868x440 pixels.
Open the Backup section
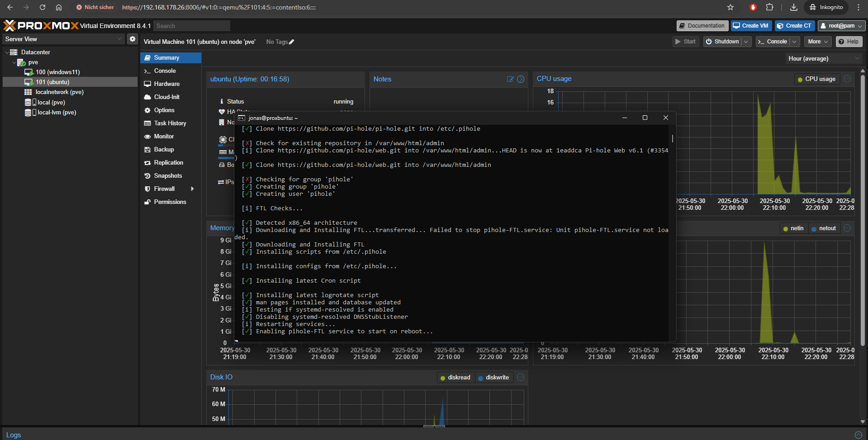[171, 150]
